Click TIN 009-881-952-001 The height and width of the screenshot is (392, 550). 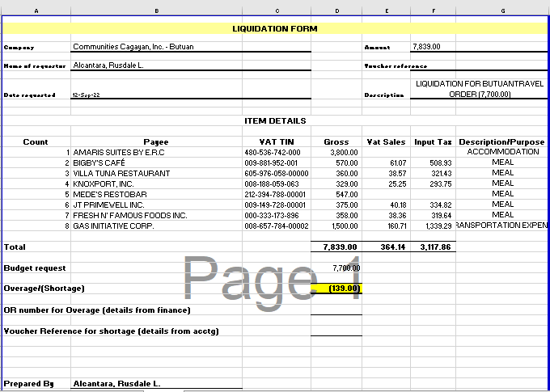pos(277,163)
